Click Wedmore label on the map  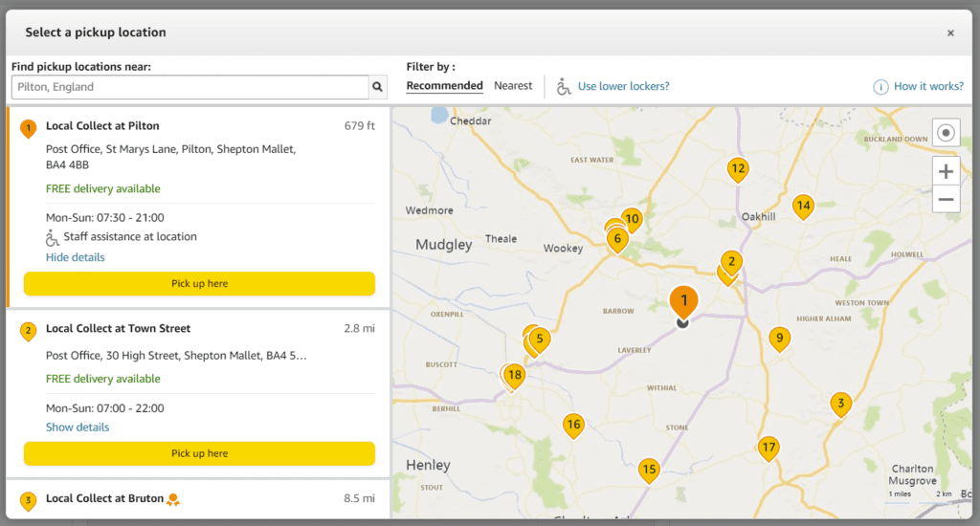coord(430,210)
